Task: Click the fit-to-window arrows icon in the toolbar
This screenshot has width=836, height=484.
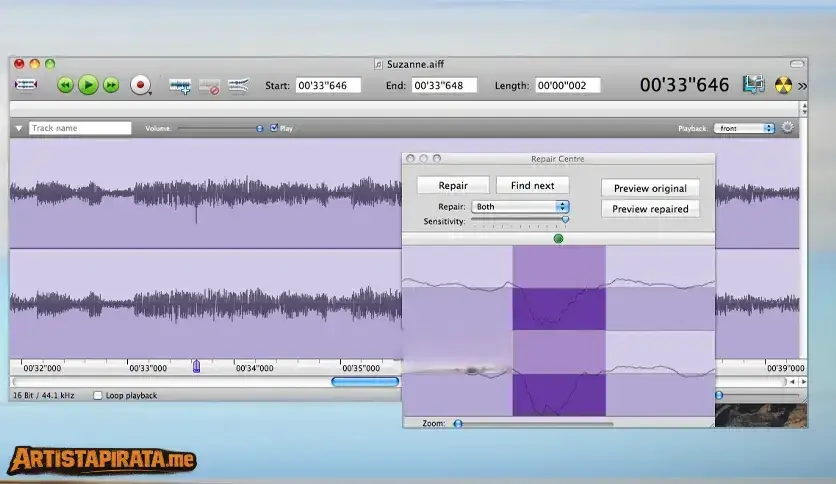Action: coord(26,85)
